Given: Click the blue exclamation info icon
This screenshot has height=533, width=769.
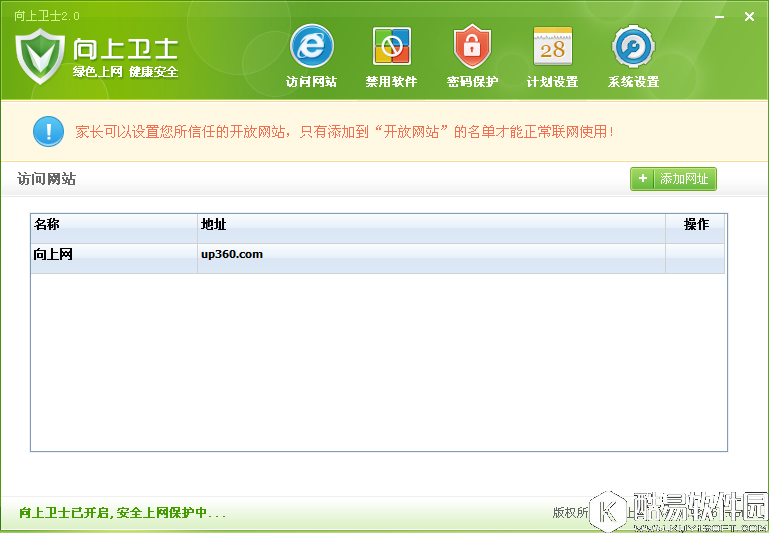Looking at the screenshot, I should click(x=48, y=131).
